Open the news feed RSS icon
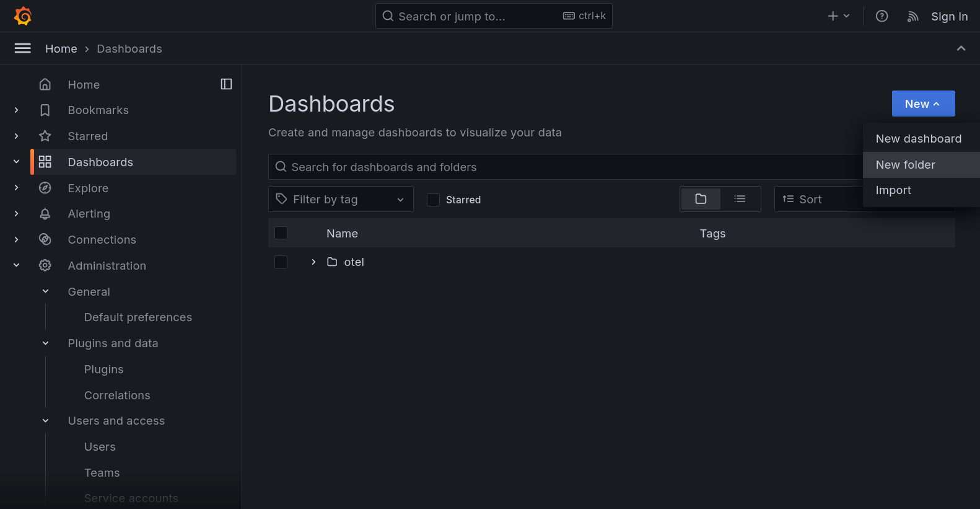This screenshot has width=980, height=509. click(x=912, y=17)
